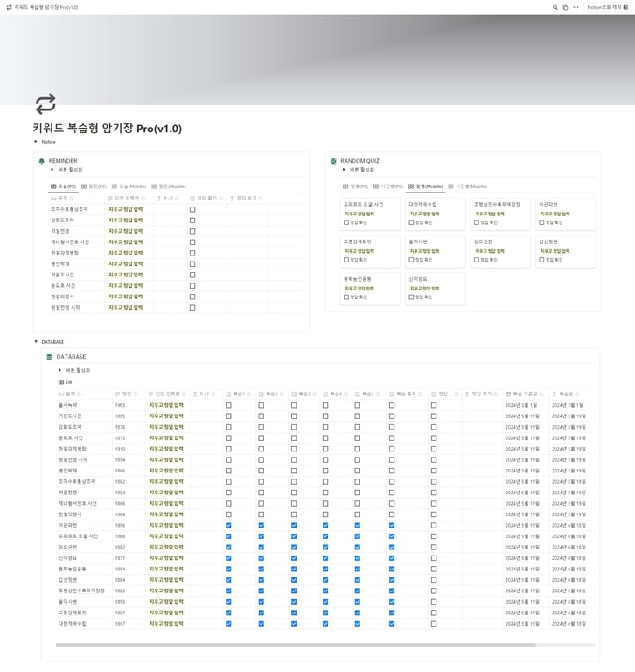Open the 복습일 column header in DATABASE
This screenshot has width=635, height=672.
566,395
